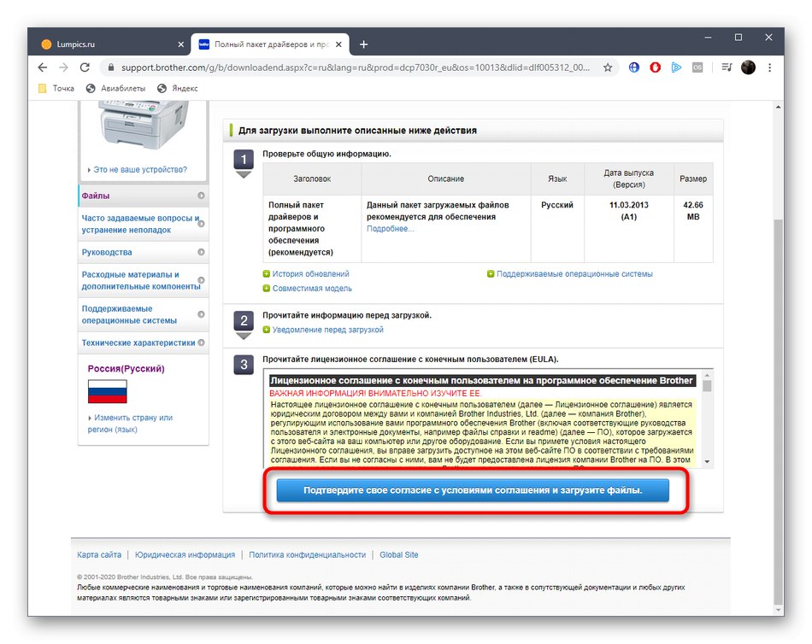Open the Global Site footer link
The image size is (812, 644).
click(399, 555)
